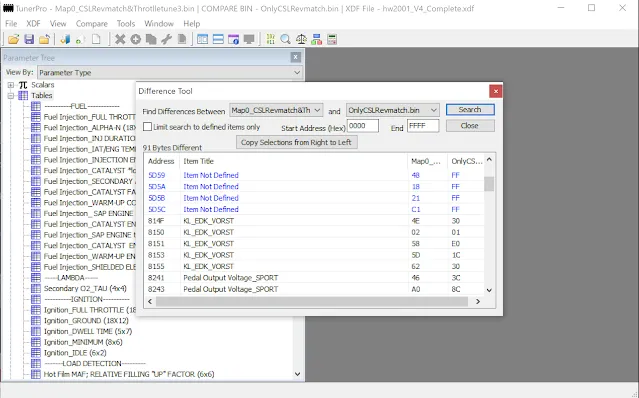Open the right bin dropdown OnlyCSLRevmatch.bin
The image size is (639, 398).
click(x=393, y=110)
